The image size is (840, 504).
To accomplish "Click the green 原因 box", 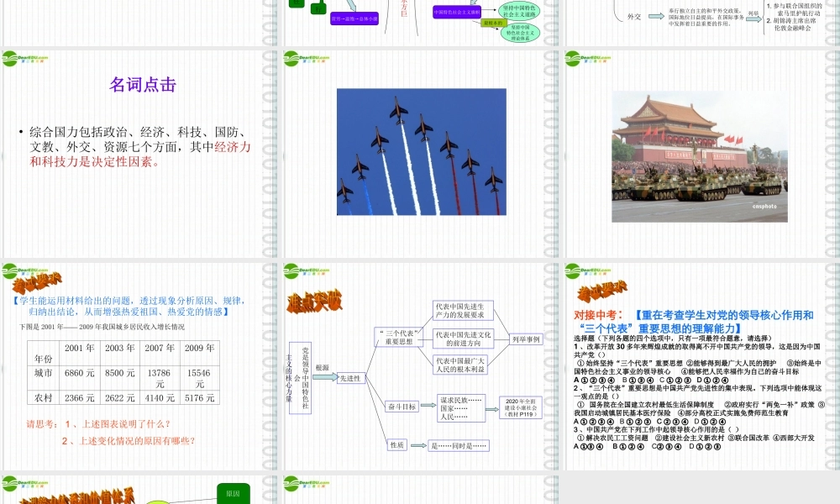I will tap(233, 493).
